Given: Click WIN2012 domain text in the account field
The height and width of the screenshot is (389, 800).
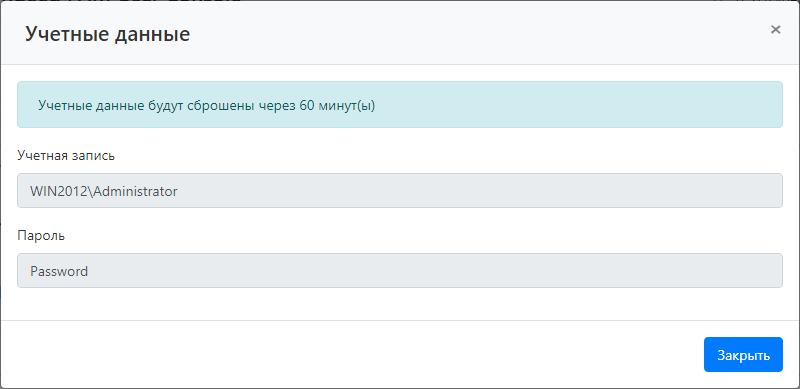Looking at the screenshot, I should coord(60,191).
